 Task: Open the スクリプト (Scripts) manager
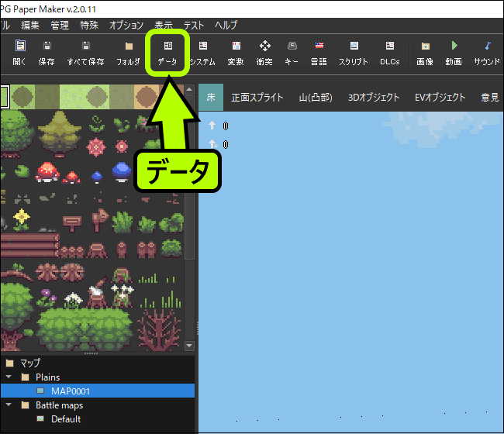(354, 53)
